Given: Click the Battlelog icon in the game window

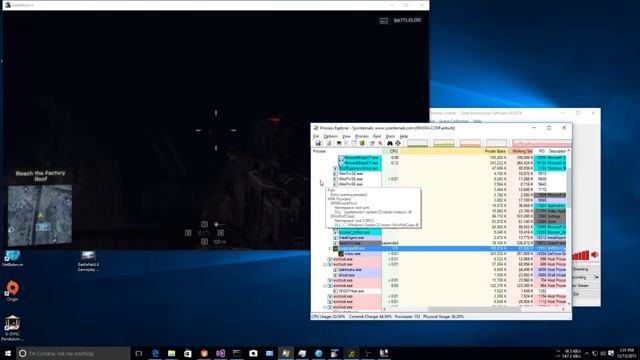Looking at the screenshot, I should click(x=384, y=20).
